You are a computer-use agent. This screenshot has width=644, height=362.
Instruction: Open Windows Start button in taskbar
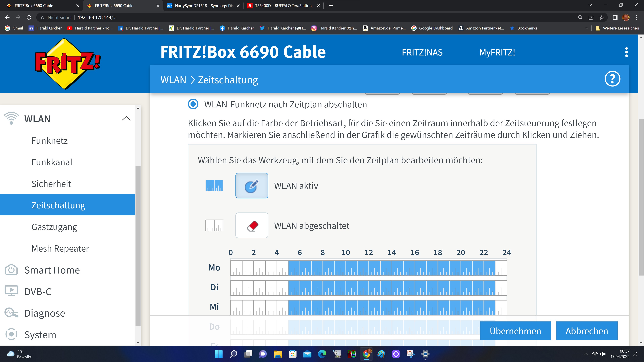coord(219,354)
